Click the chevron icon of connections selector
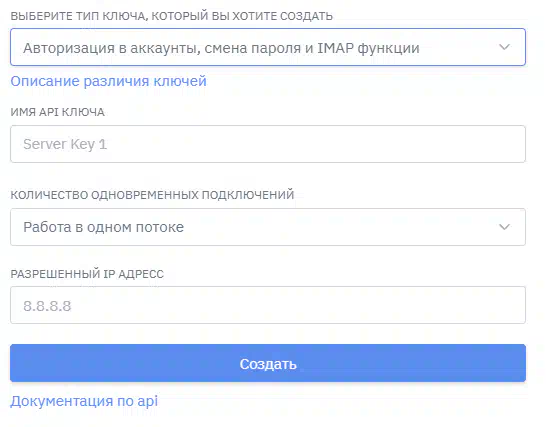Viewport: 546px width, 427px height. click(504, 227)
